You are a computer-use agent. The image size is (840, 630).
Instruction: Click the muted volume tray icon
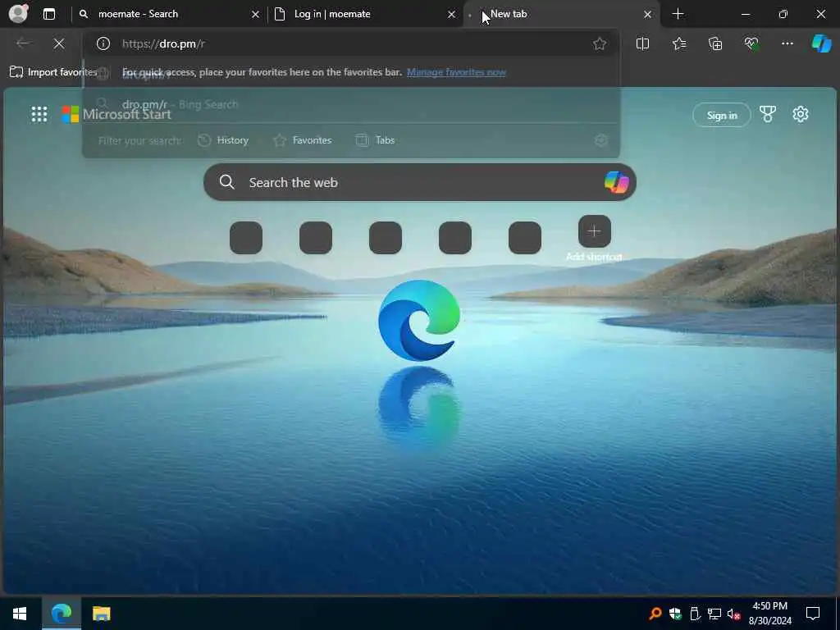pyautogui.click(x=734, y=614)
